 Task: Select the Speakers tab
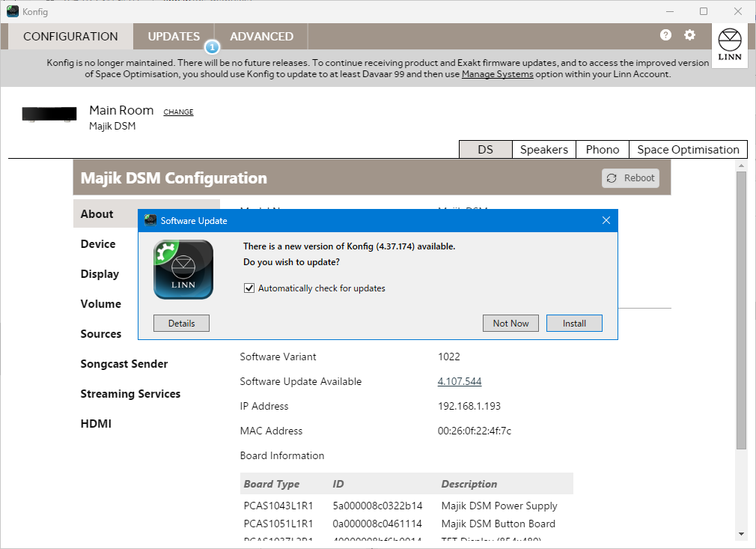(x=544, y=150)
